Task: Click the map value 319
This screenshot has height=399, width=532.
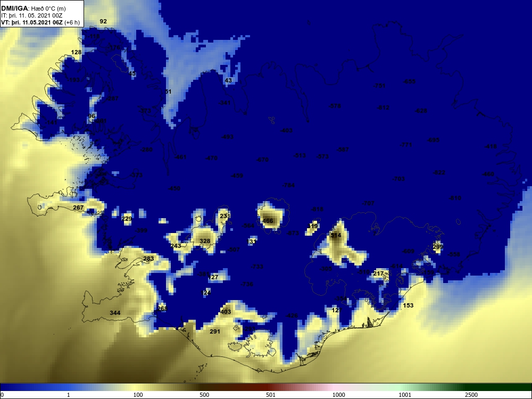Action: (x=312, y=226)
